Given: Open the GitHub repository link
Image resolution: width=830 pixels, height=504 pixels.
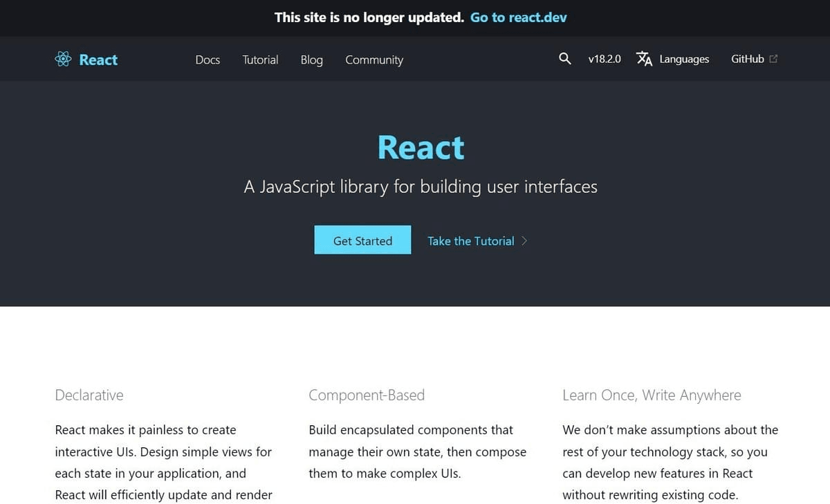Looking at the screenshot, I should point(748,59).
